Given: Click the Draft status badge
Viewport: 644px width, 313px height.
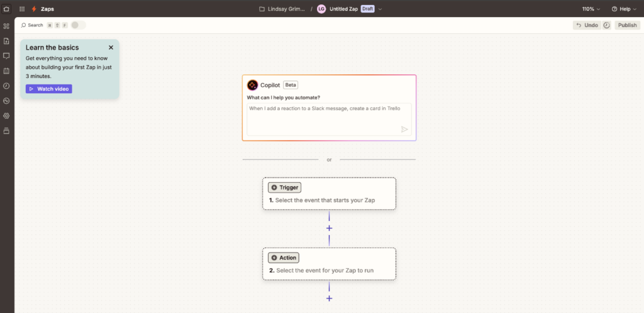Looking at the screenshot, I should pyautogui.click(x=367, y=9).
